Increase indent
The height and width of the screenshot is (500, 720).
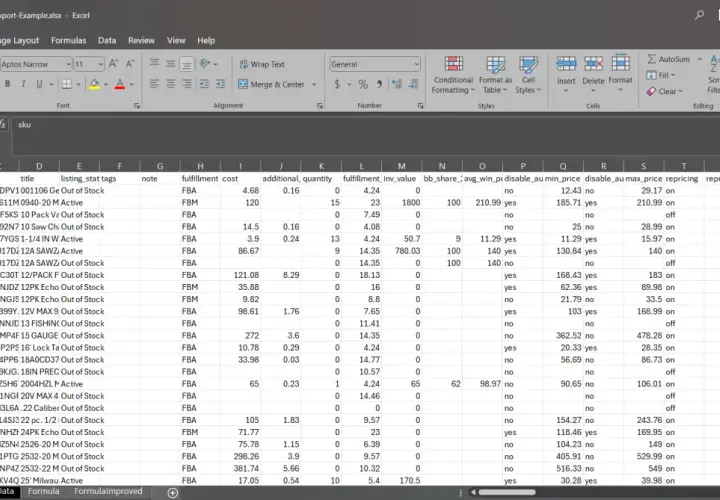point(221,84)
